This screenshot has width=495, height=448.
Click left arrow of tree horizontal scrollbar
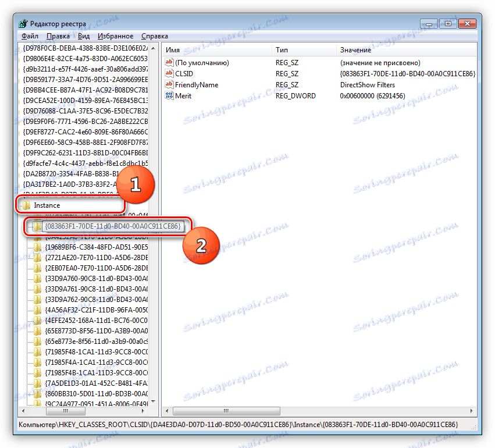pos(23,411)
